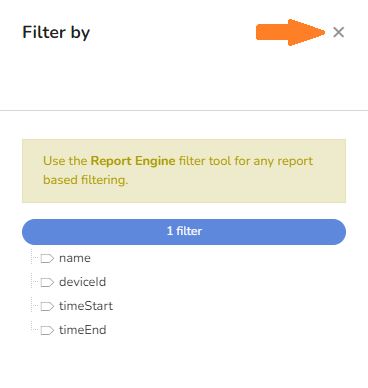The height and width of the screenshot is (388, 368).
Task: Select the timeEnd filter field
Action: (x=83, y=330)
